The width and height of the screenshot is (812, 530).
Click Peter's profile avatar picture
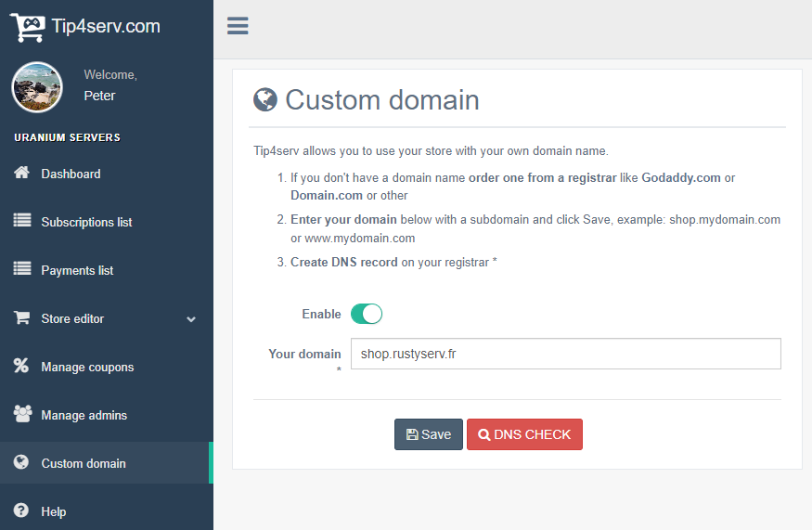37,86
